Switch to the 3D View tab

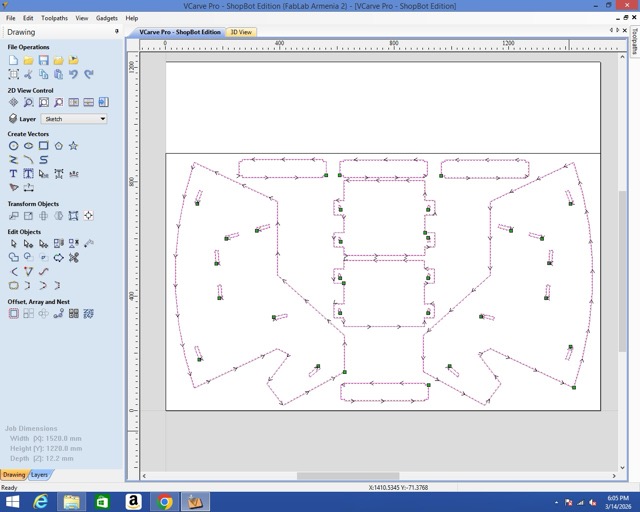[x=241, y=32]
